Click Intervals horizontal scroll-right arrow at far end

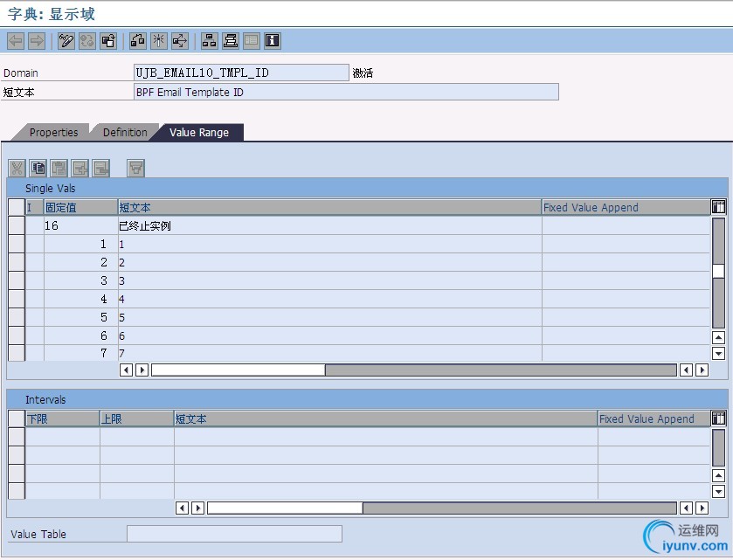tap(702, 508)
